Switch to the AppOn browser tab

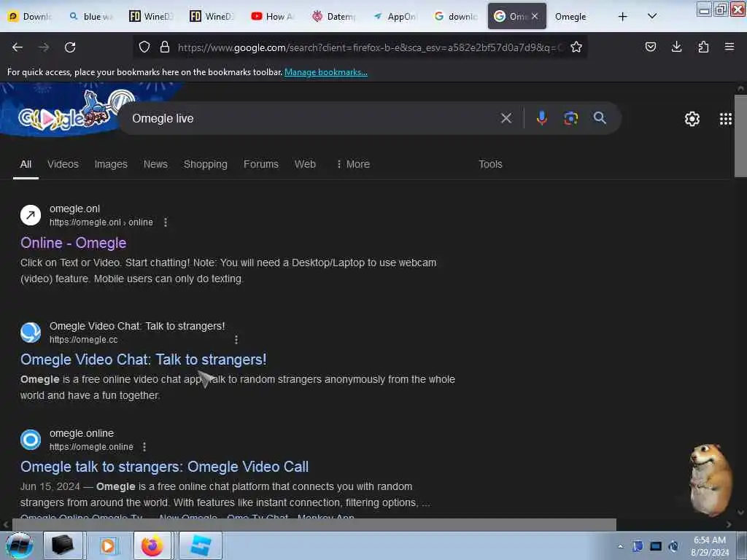click(x=395, y=17)
